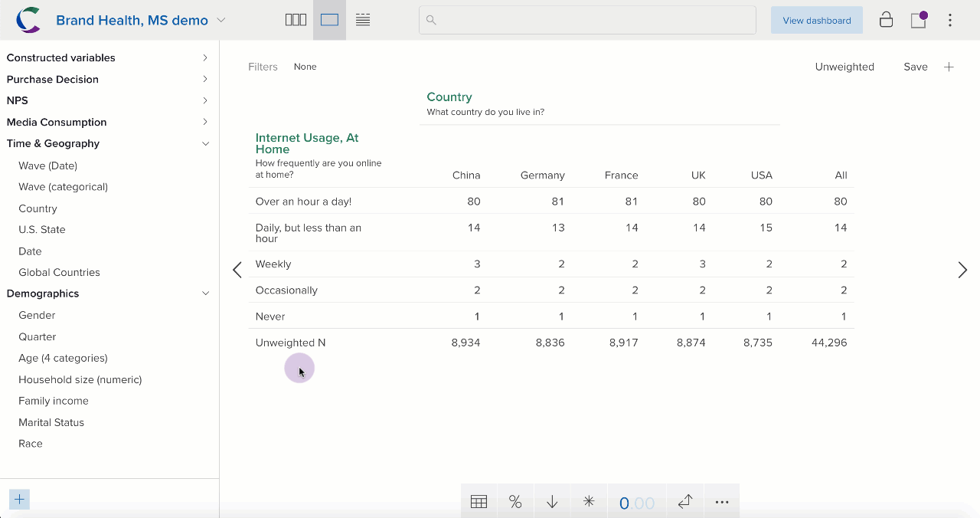980x518 pixels.
Task: Click the Occasionally row label
Action: (286, 290)
